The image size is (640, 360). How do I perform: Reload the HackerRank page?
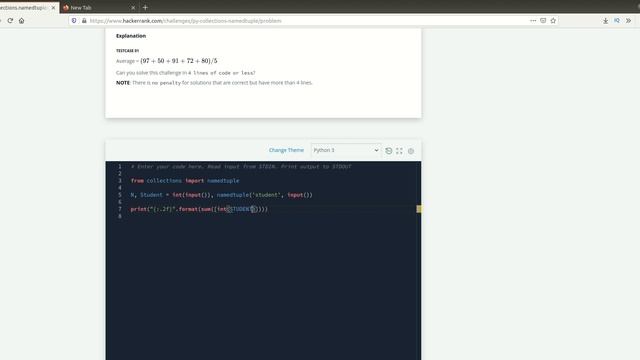tap(10, 20)
